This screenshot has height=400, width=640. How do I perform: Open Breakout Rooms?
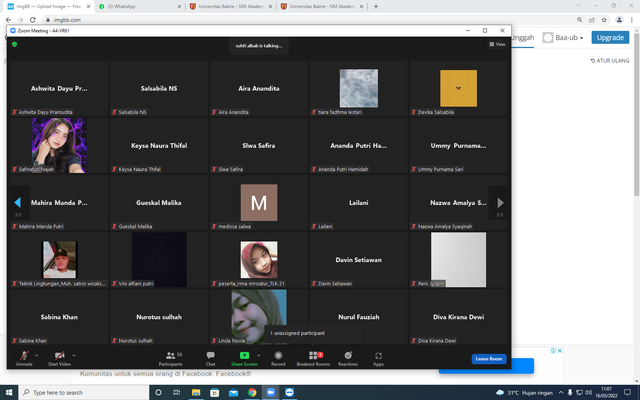pyautogui.click(x=313, y=358)
